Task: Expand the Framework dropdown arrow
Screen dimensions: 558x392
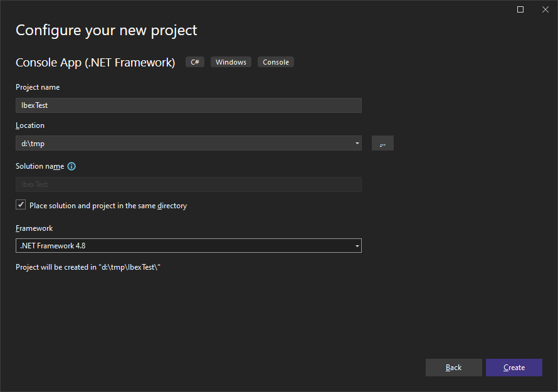Action: (357, 246)
